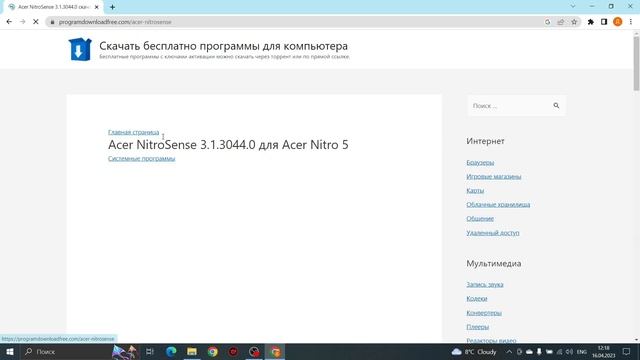The width and height of the screenshot is (640, 360).
Task: Open the 'Главная страница' breadcrumb link
Action: pyautogui.click(x=133, y=132)
